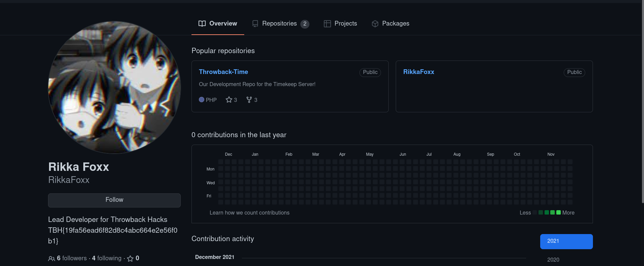Click the brightest green legend square
The width and height of the screenshot is (644, 266).
tap(558, 213)
